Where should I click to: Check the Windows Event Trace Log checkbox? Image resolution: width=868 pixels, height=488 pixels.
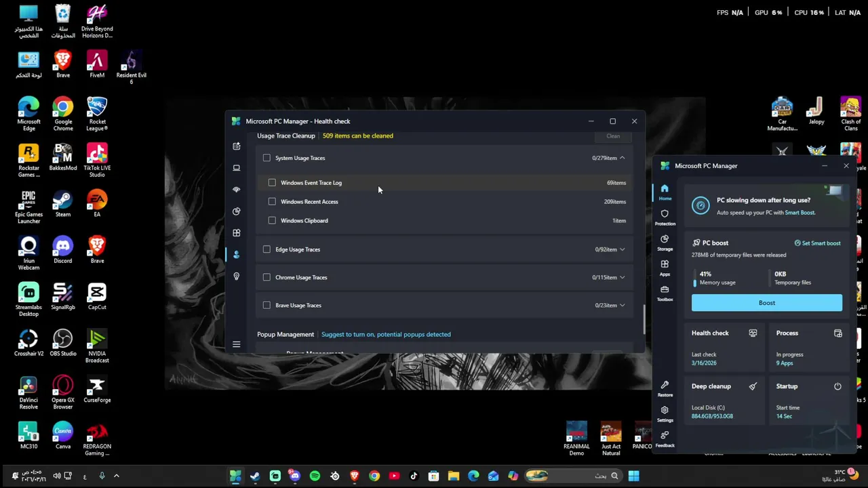272,182
